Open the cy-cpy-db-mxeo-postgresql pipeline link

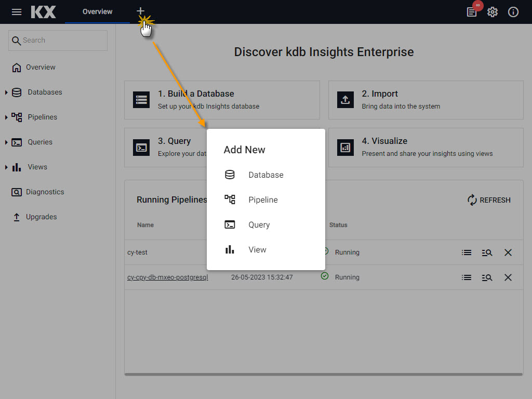168,277
